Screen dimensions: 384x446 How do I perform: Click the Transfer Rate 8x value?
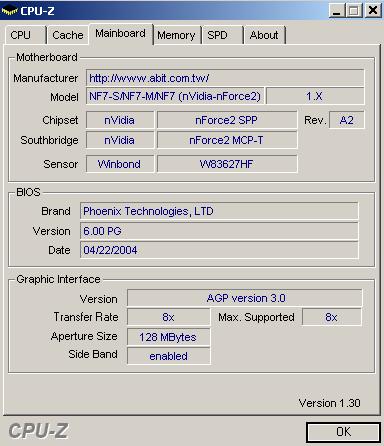coord(168,317)
